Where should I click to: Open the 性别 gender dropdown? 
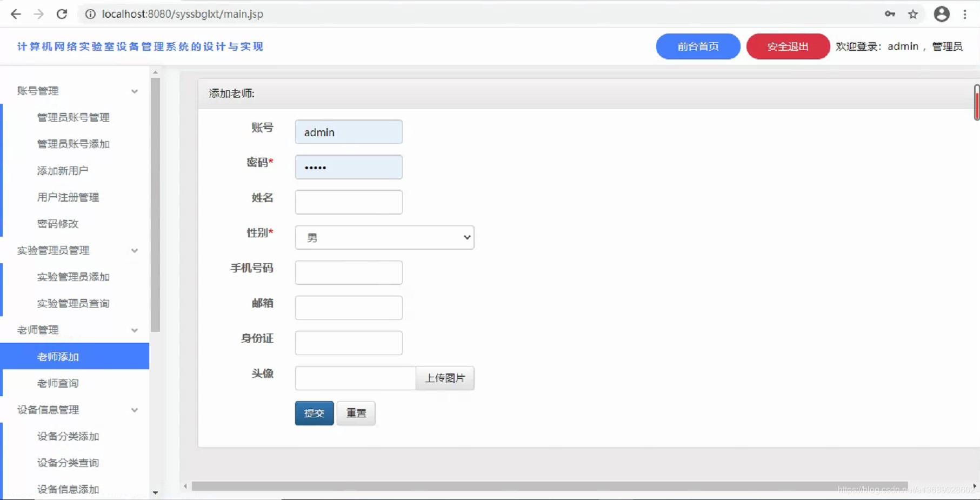coord(384,237)
